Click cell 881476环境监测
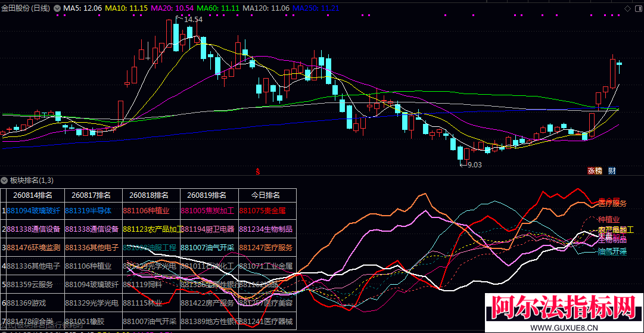Screen dimensions: 644x333 click(x=34, y=248)
